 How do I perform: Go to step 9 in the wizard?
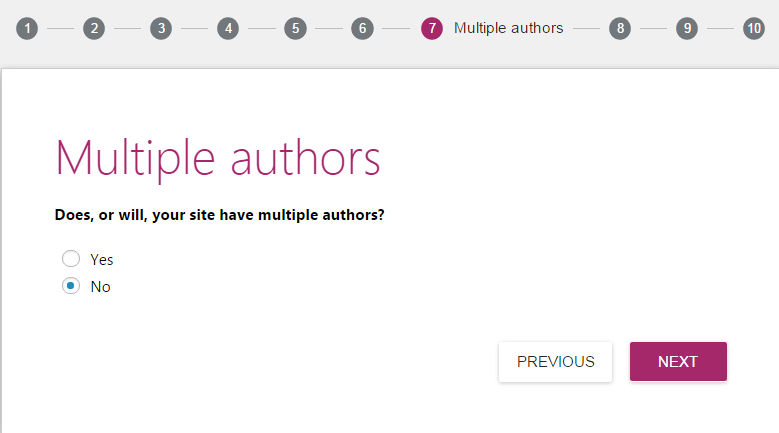687,28
